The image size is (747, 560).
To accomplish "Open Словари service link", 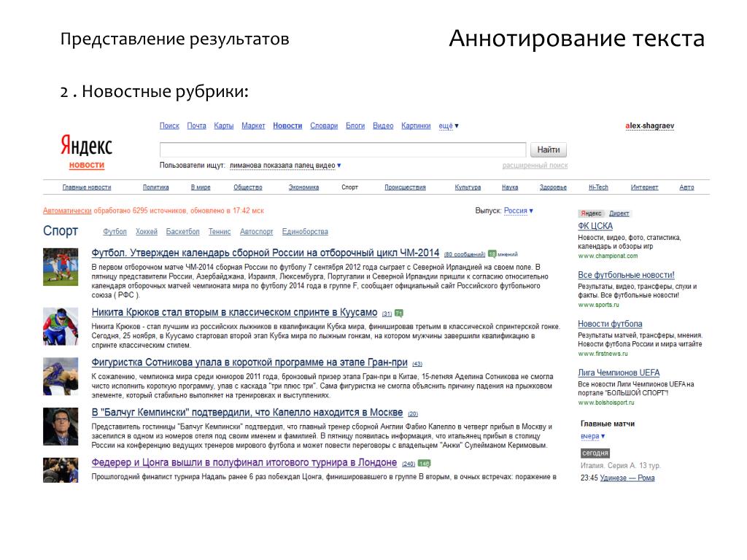I will click(324, 125).
